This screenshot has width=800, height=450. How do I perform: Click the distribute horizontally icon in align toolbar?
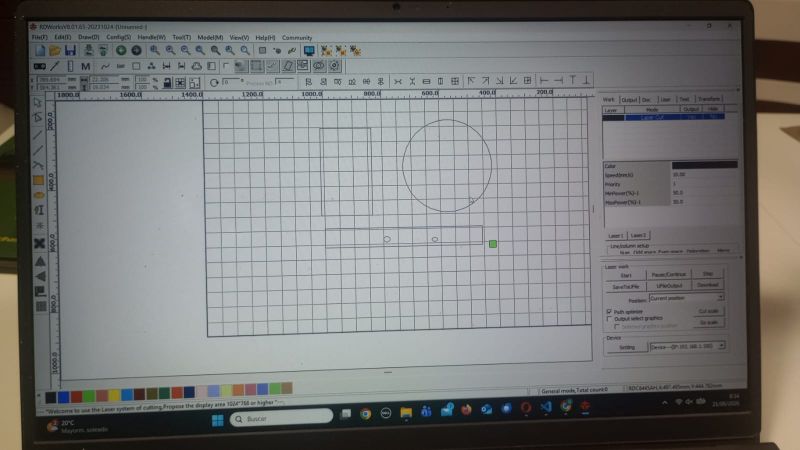point(397,82)
